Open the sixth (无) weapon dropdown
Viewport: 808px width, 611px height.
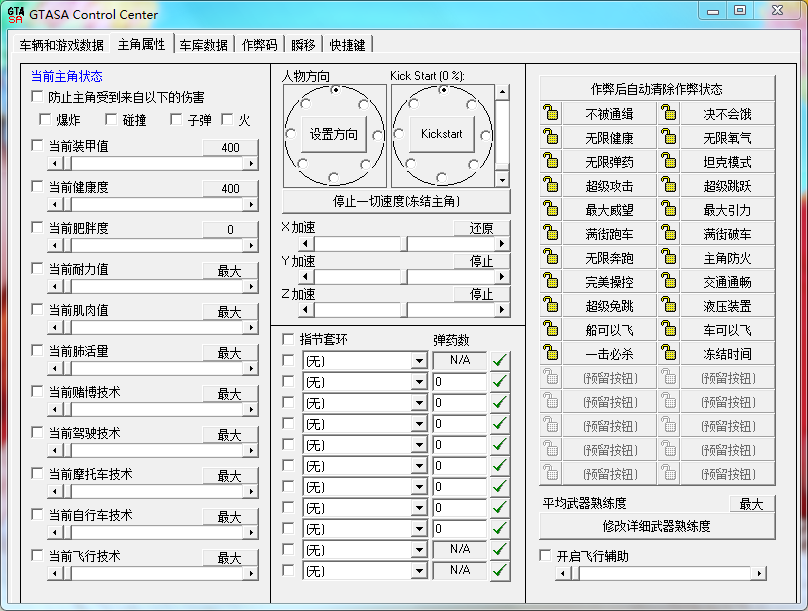point(419,466)
